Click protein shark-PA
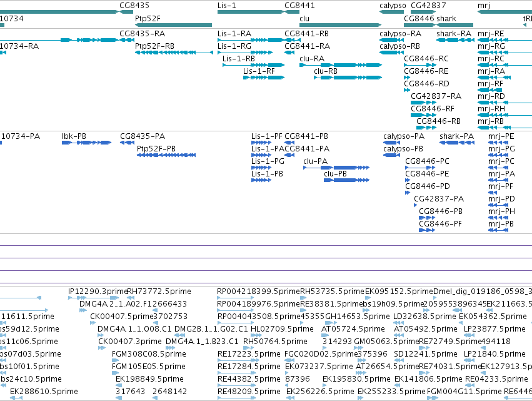 pos(456,136)
